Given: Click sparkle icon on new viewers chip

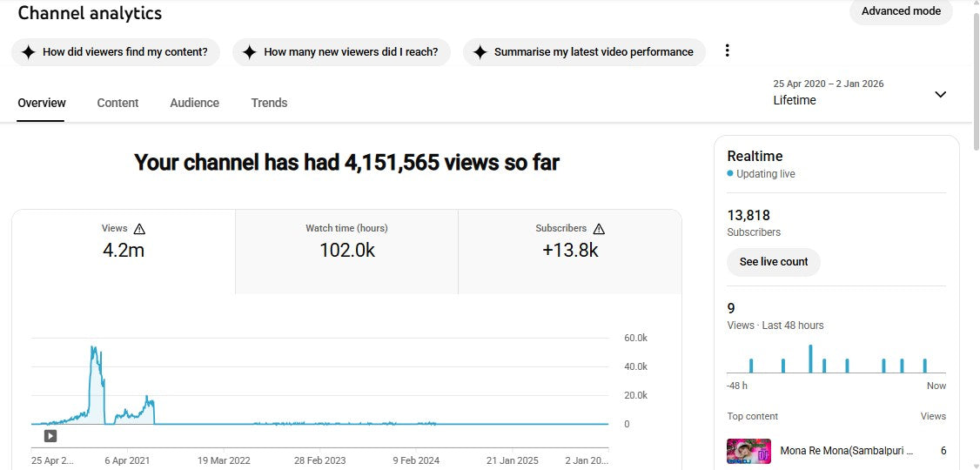Looking at the screenshot, I should coord(250,52).
